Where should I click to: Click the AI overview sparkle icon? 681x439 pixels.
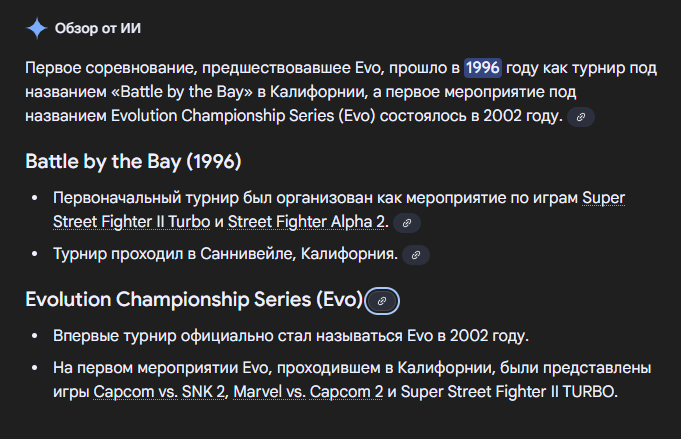coord(37,28)
